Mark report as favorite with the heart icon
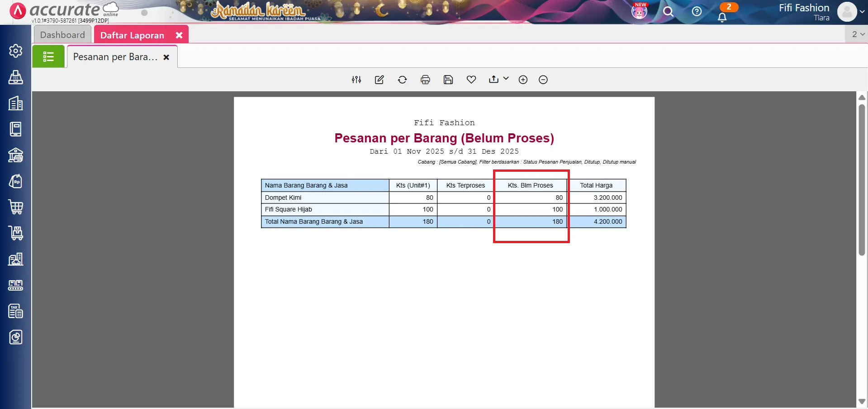This screenshot has height=409, width=868. [x=471, y=80]
